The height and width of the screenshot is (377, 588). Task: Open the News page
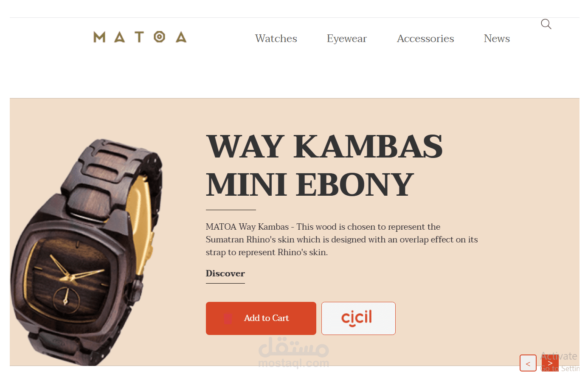pyautogui.click(x=497, y=39)
